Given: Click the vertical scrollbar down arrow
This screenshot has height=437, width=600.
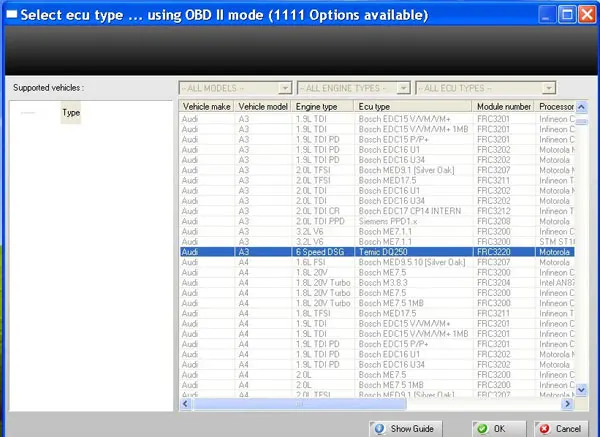Looking at the screenshot, I should (582, 390).
